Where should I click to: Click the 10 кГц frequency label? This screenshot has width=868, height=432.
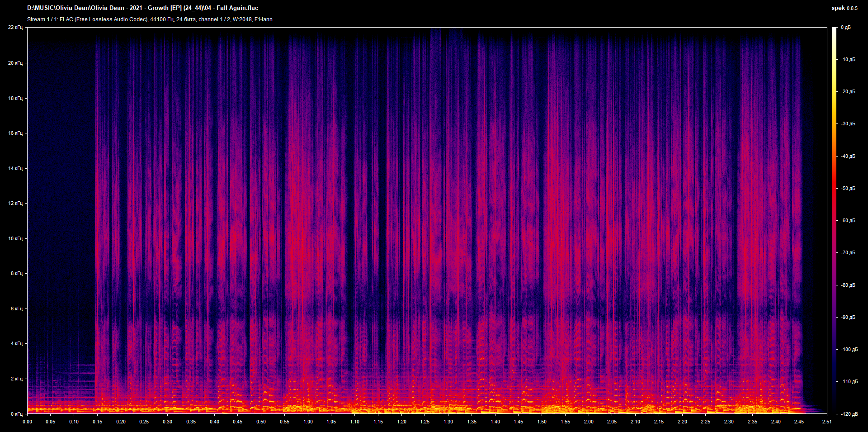(15, 238)
